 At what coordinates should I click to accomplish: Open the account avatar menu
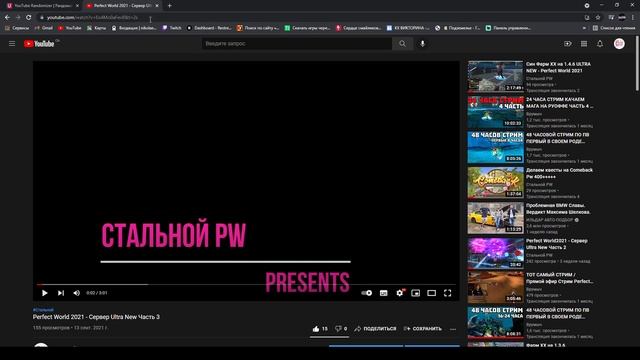pyautogui.click(x=619, y=44)
